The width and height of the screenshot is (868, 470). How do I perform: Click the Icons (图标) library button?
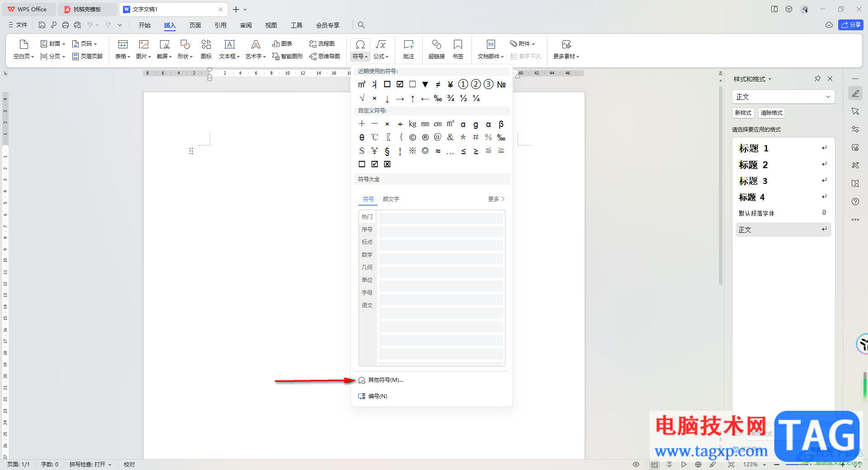coord(206,50)
